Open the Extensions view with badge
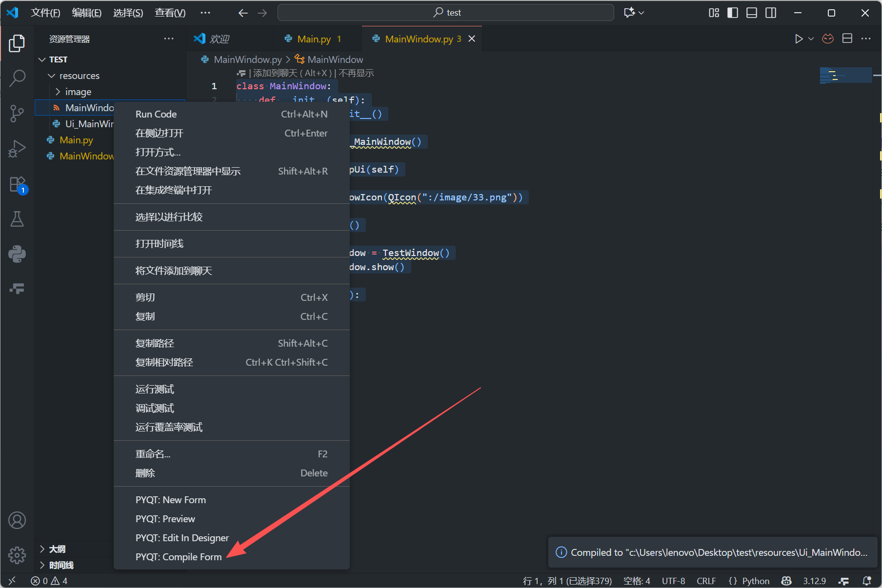Screen dimensions: 882x588 pyautogui.click(x=18, y=185)
